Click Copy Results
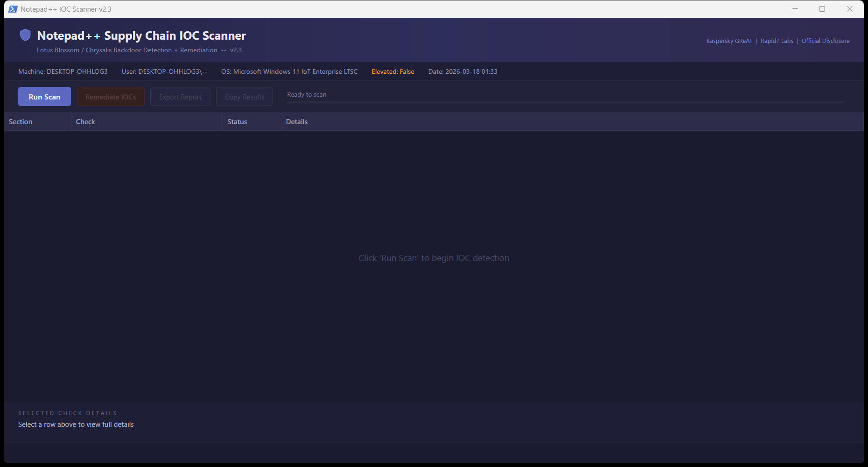The image size is (868, 467). (x=244, y=96)
